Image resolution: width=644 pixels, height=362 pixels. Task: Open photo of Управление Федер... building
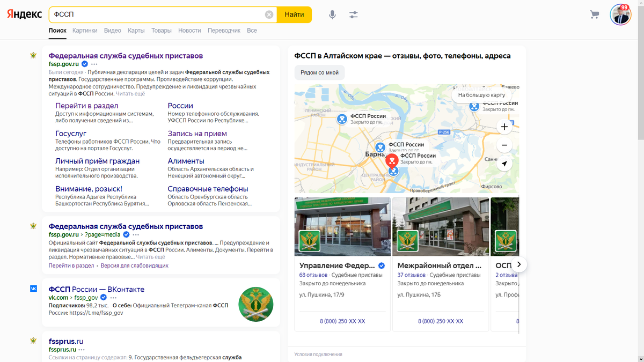click(x=342, y=227)
